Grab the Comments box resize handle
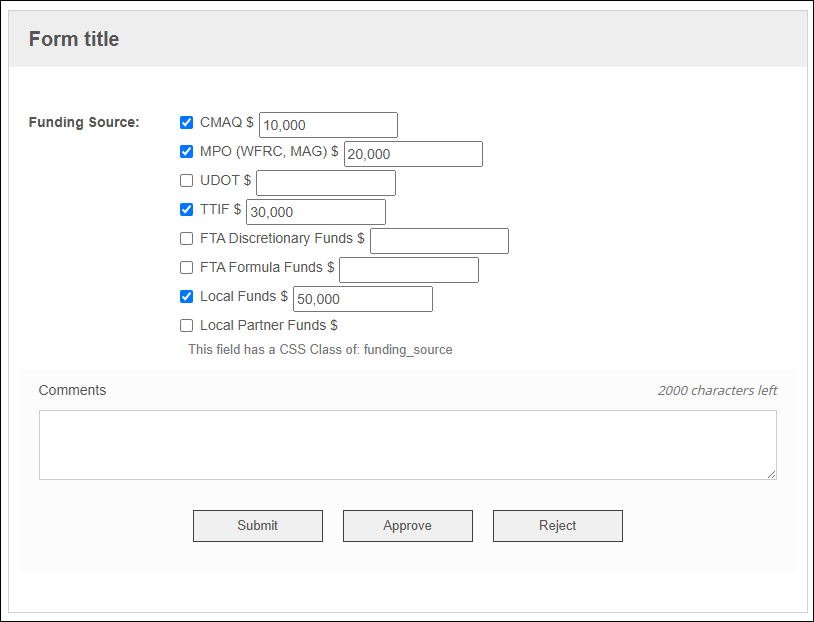This screenshot has height=622, width=814. (x=771, y=474)
